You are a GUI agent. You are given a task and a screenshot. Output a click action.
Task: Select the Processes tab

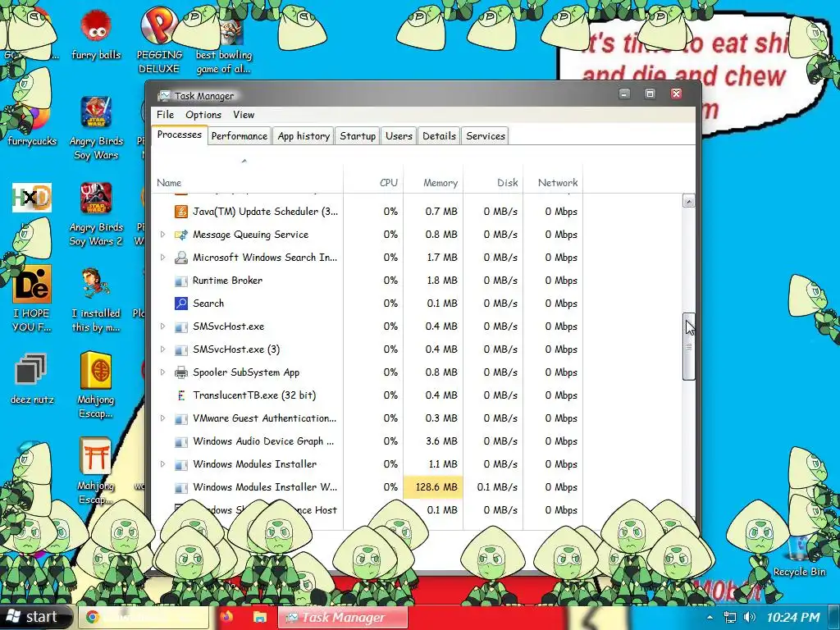point(179,135)
